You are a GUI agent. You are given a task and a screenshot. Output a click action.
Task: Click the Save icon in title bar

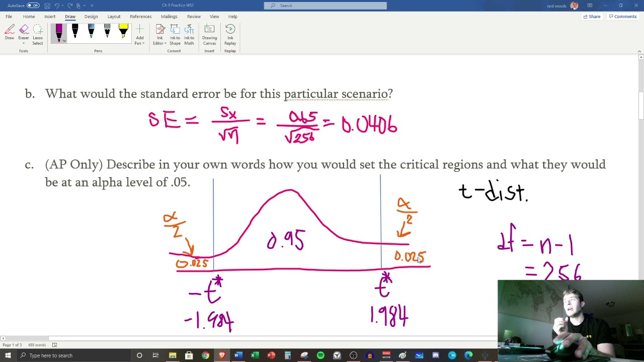47,6
